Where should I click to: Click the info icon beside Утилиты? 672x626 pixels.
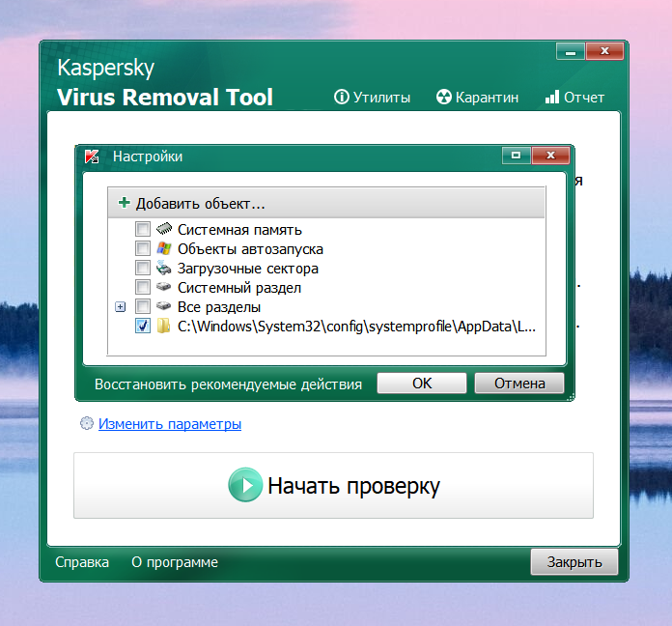342,97
